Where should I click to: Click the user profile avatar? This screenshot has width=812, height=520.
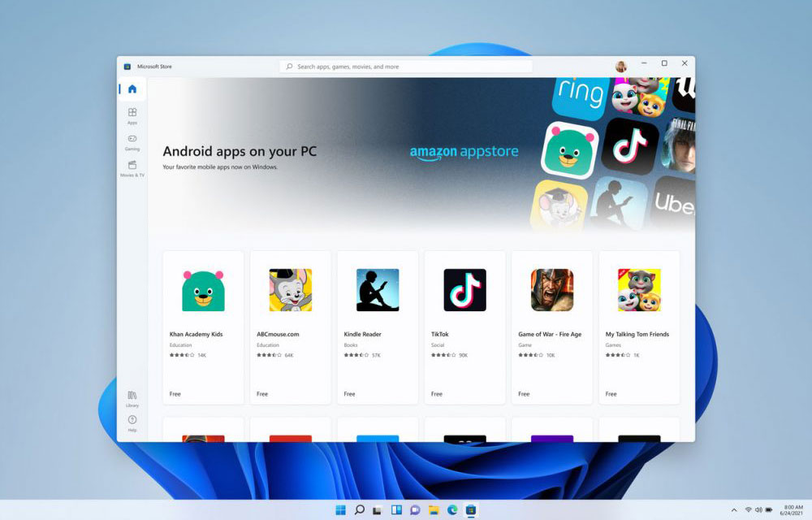click(621, 67)
